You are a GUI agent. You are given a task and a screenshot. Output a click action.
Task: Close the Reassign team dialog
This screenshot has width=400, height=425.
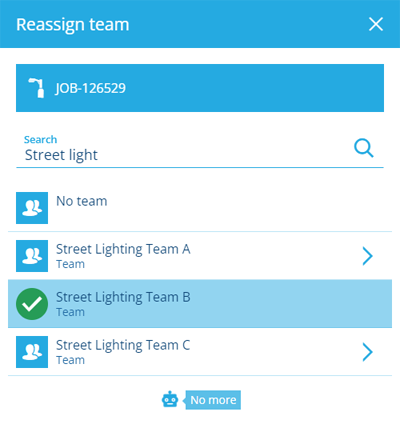376,24
